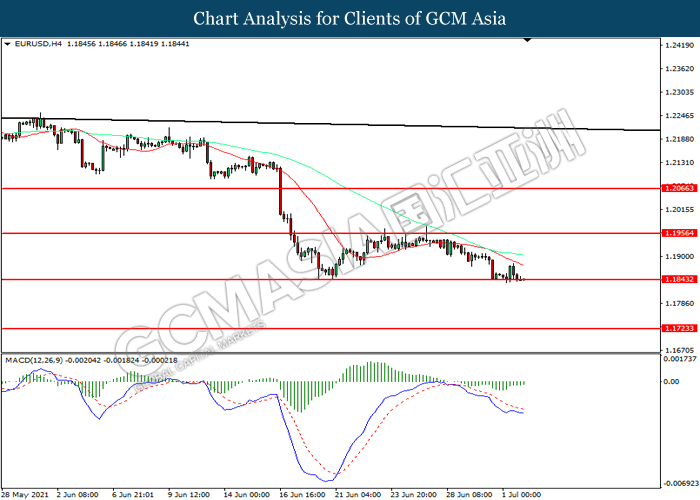Click the blue MACD line trough
Image resolution: width=700 pixels, height=500 pixels.
[x=328, y=476]
